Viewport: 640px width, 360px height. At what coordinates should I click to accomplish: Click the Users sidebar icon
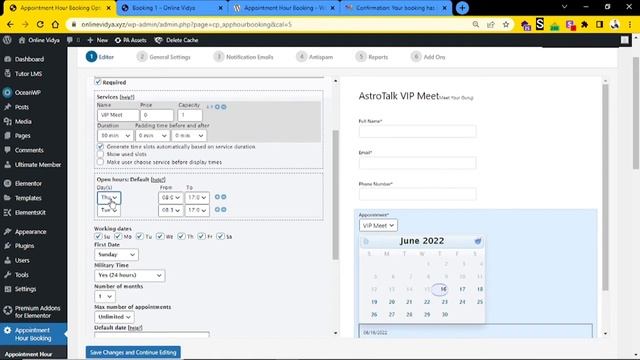pos(7,260)
